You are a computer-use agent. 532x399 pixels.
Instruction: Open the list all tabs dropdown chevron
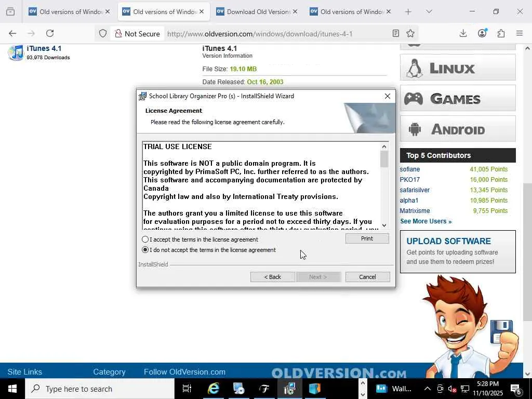pyautogui.click(x=429, y=11)
